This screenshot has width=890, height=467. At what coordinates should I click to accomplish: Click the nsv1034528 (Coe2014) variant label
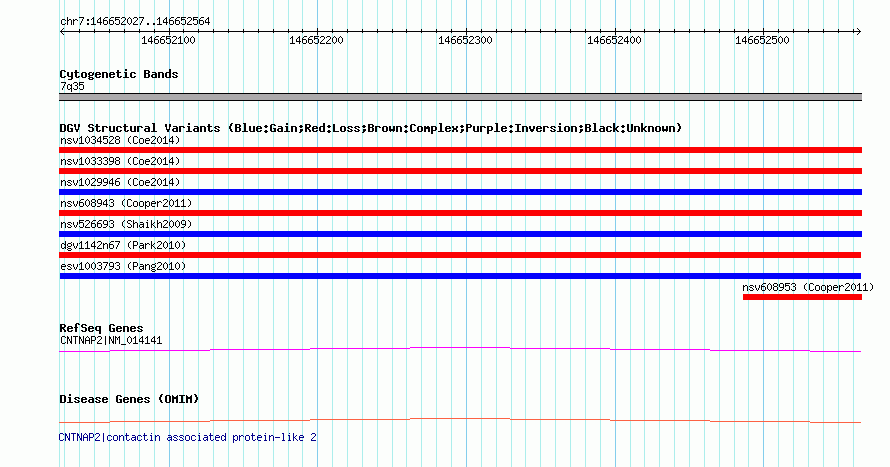coord(120,140)
